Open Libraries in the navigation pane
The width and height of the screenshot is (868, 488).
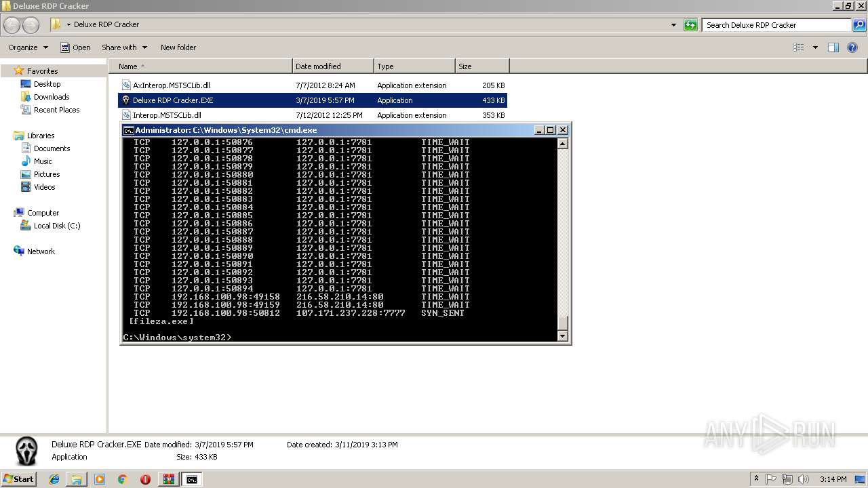coord(41,136)
